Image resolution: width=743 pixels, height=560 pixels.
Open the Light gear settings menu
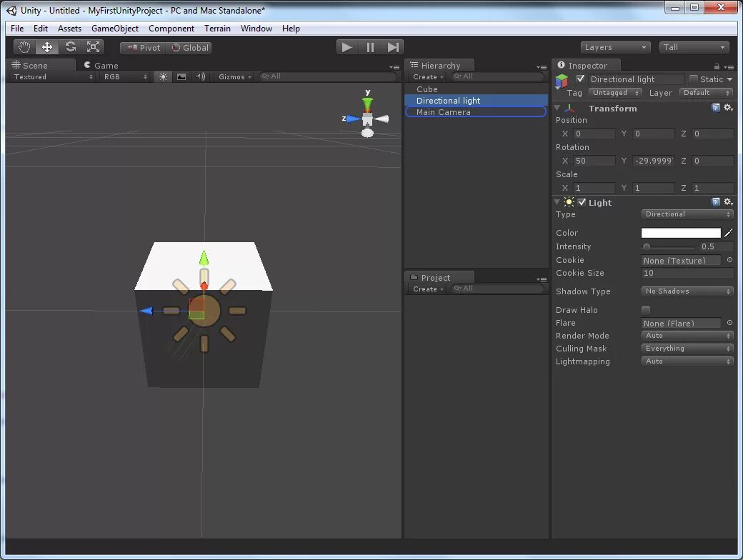(728, 202)
